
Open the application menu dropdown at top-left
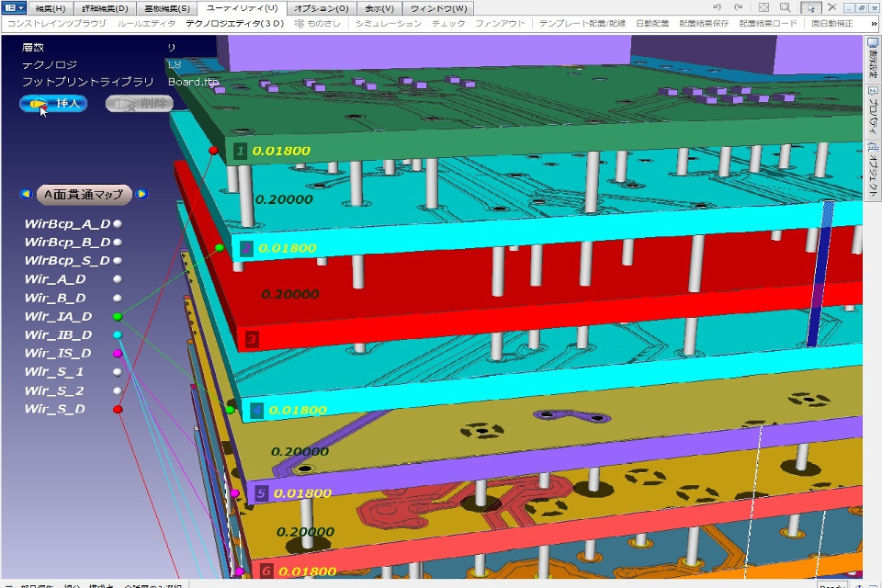click(x=15, y=7)
